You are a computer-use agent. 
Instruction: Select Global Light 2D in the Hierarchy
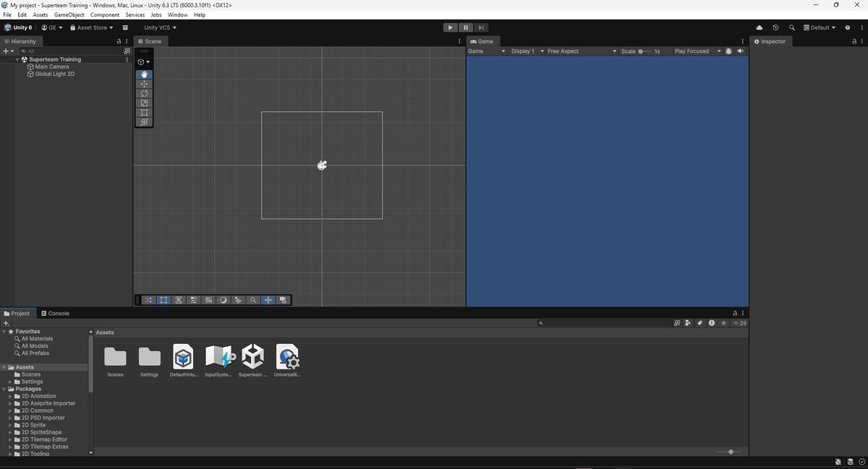pyautogui.click(x=55, y=74)
